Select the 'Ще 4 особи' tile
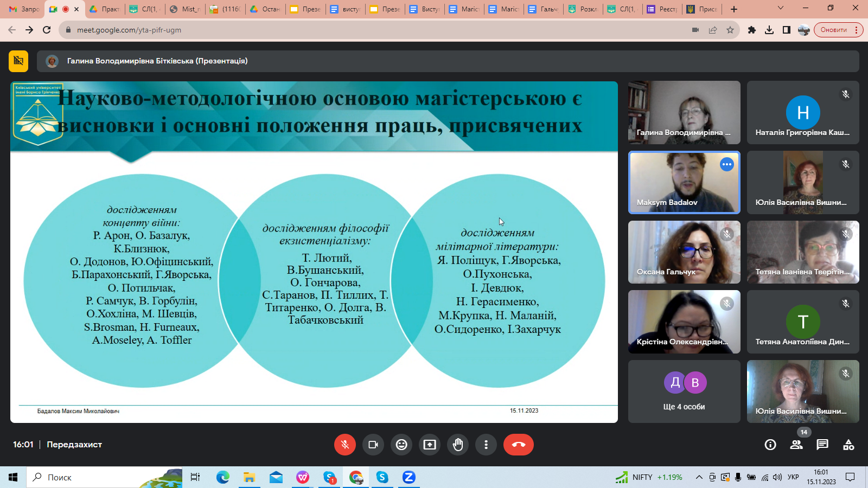This screenshot has height=488, width=868. click(x=684, y=391)
